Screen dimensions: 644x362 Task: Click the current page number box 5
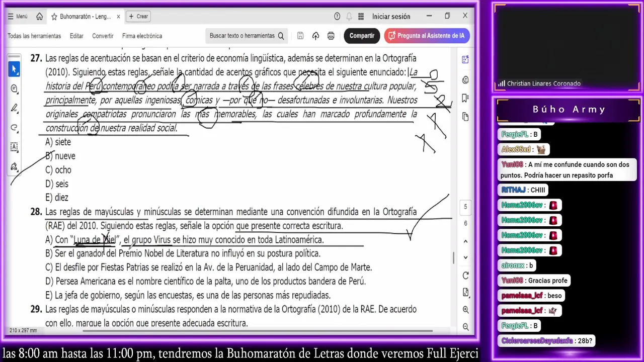pyautogui.click(x=465, y=207)
